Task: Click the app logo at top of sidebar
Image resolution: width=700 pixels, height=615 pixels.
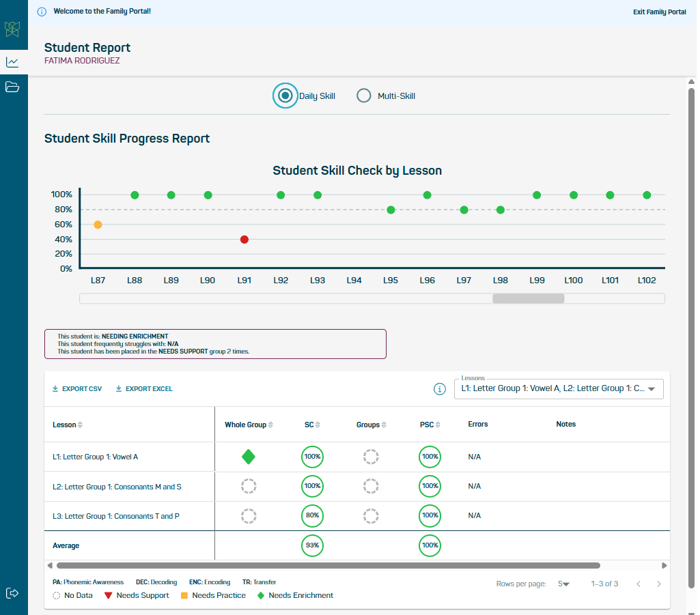Action: pos(13,29)
